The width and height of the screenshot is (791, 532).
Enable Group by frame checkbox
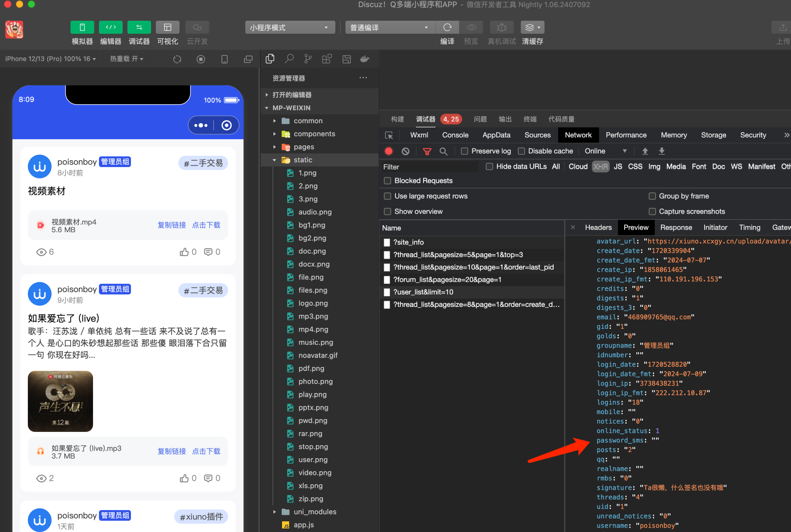pyautogui.click(x=652, y=196)
